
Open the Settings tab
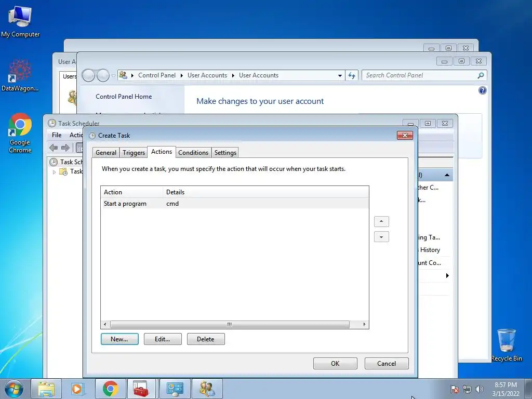225,153
